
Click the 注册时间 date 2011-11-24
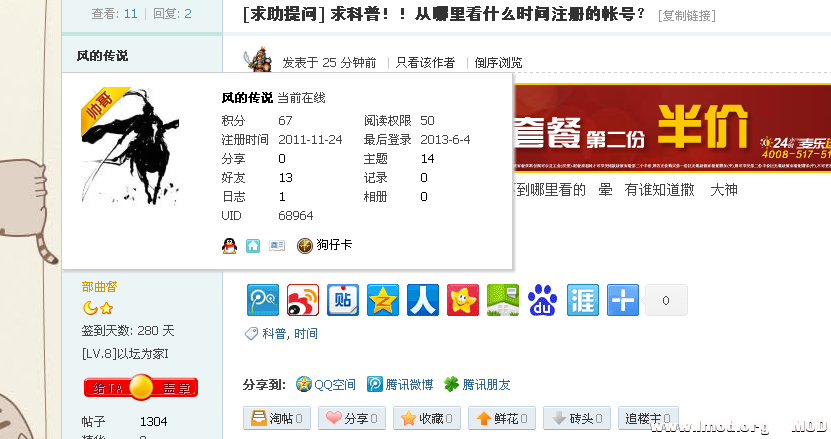pos(311,139)
